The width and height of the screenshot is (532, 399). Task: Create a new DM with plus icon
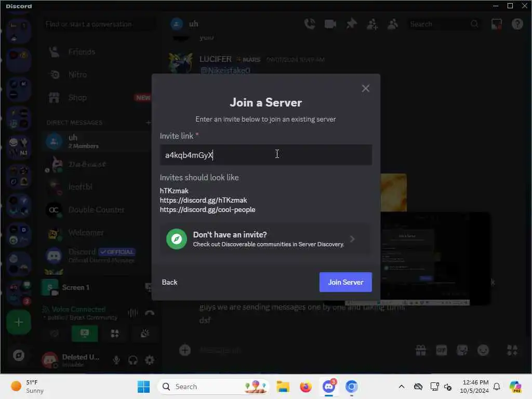[148, 123]
